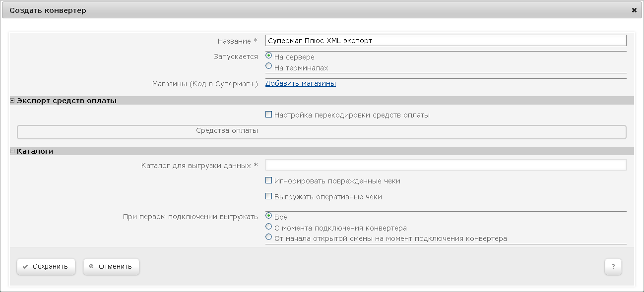
Task: Select the Всё radio option
Action: 269,216
